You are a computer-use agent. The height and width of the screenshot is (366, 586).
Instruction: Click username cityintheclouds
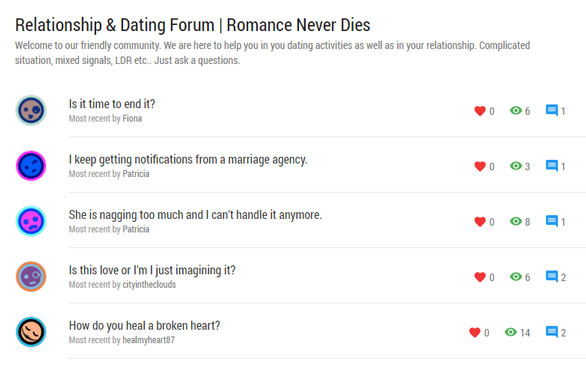[x=149, y=285]
